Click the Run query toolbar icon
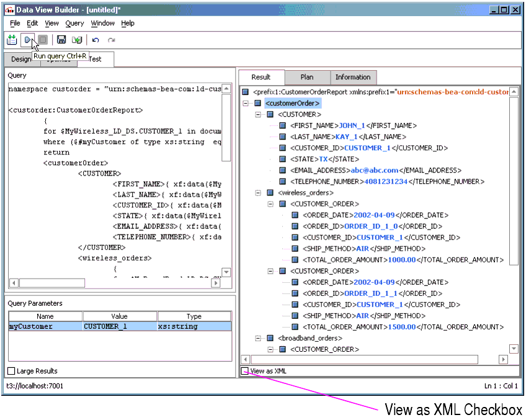Screen dimensions: 526x420 pos(27,40)
